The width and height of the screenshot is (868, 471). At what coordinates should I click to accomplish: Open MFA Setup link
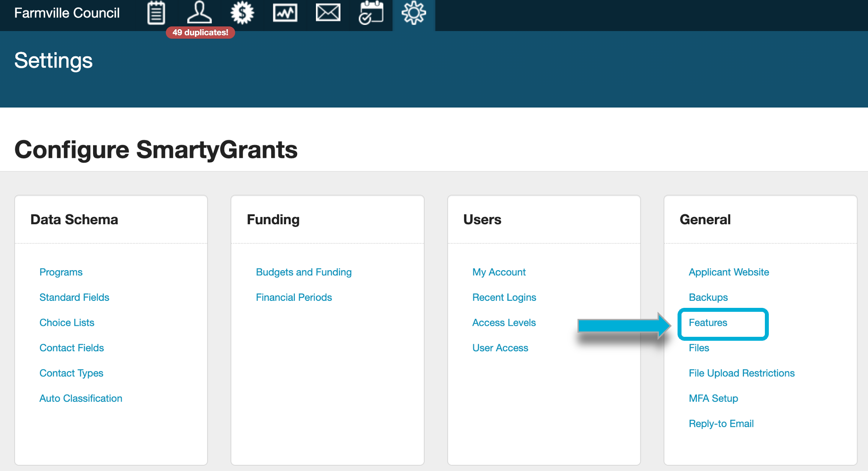click(x=713, y=398)
